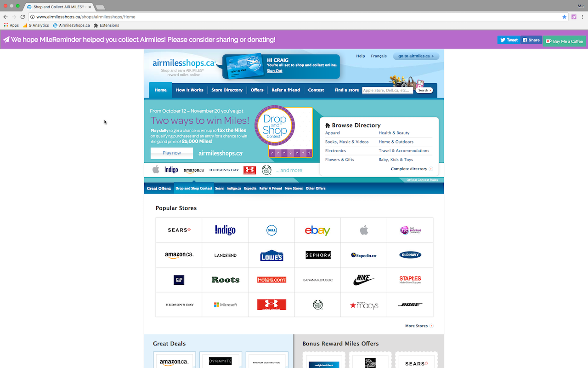Select the Refer a friend tab
588x368 pixels.
coord(286,90)
